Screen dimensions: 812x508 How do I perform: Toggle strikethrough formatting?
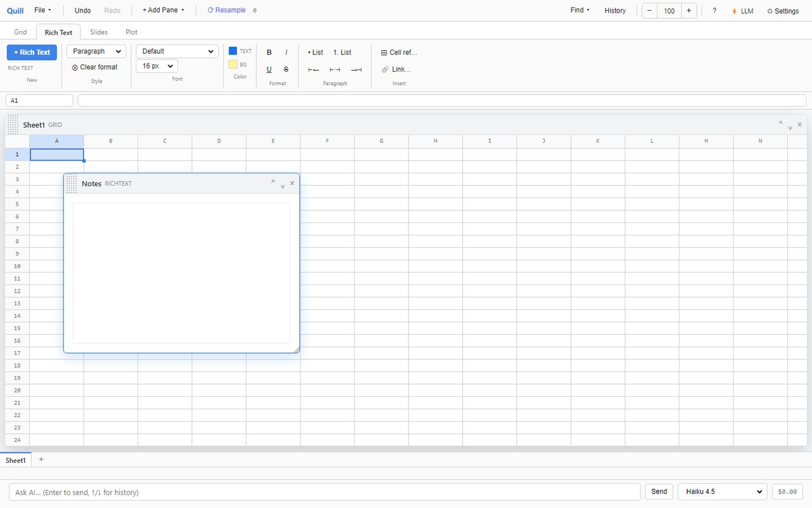tap(286, 69)
